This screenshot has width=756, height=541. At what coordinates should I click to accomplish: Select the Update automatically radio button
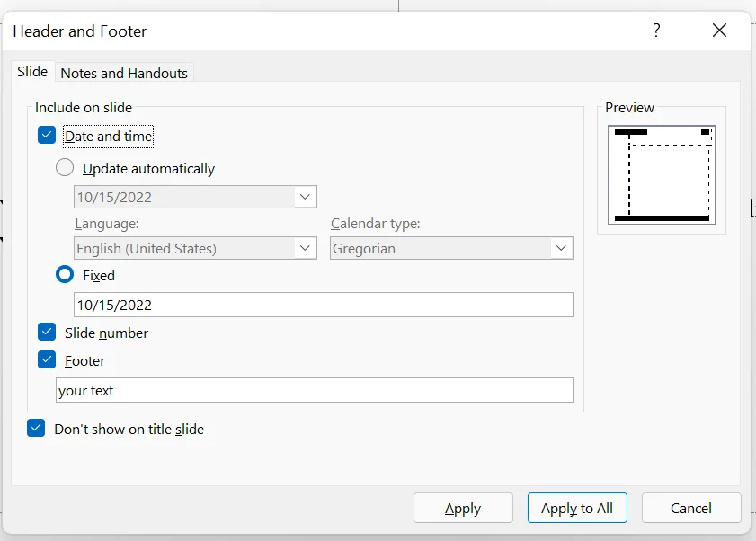[x=65, y=168]
